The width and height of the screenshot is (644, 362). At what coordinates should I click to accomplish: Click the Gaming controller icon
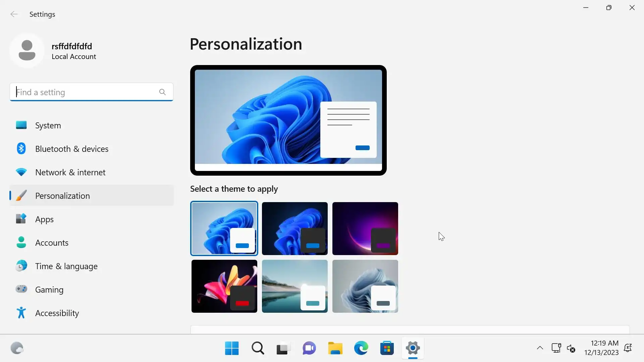tap(21, 289)
